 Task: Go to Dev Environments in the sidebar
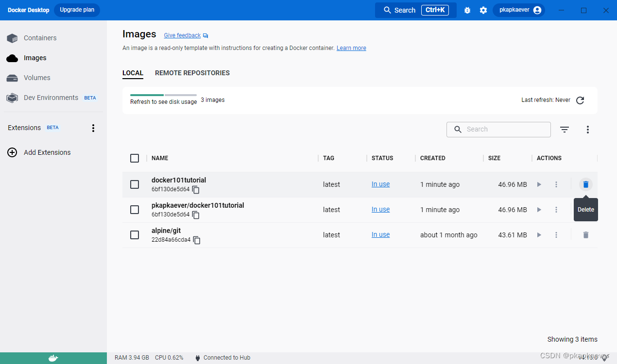[51, 98]
